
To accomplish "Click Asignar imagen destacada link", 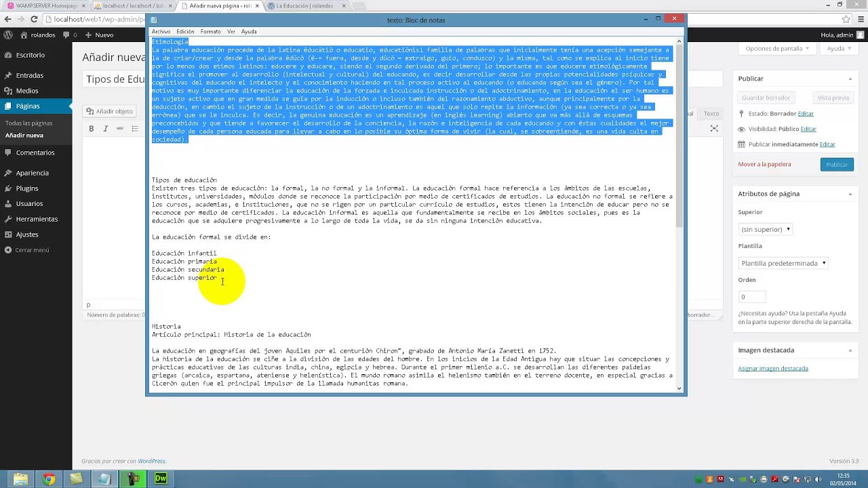I will click(x=773, y=369).
